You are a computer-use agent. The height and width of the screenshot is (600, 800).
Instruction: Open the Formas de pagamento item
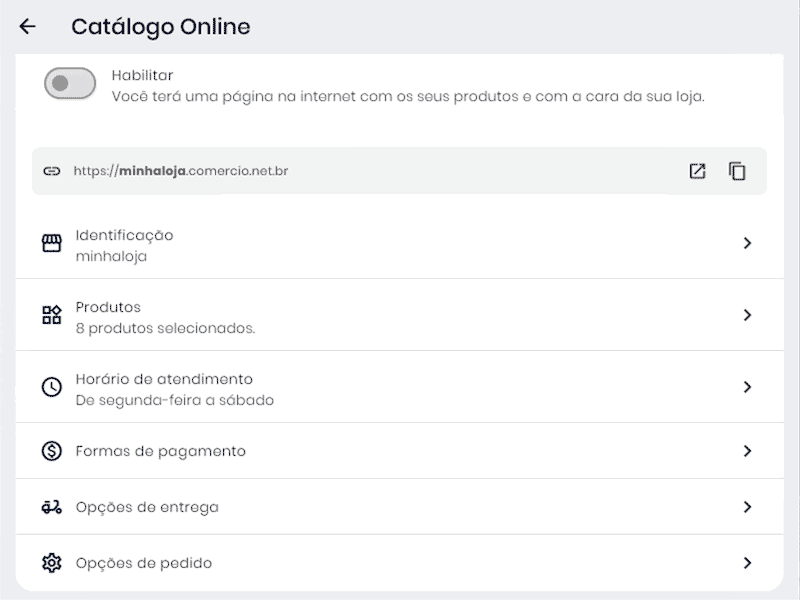click(161, 451)
